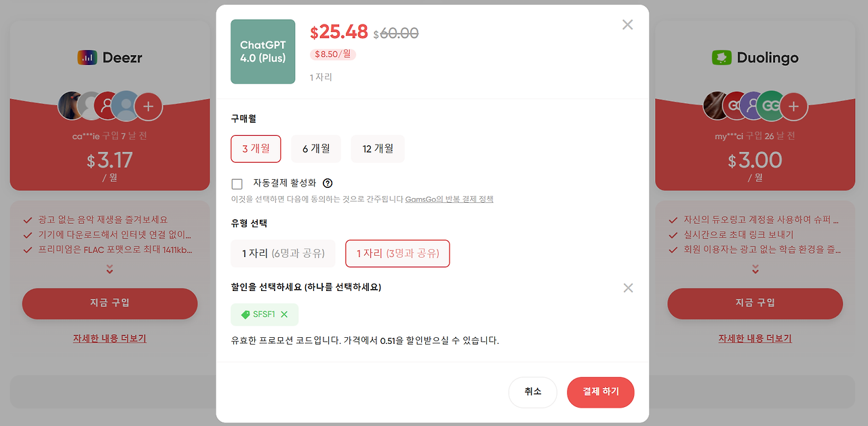Expand Deezr feature list via down chevron

tap(109, 269)
